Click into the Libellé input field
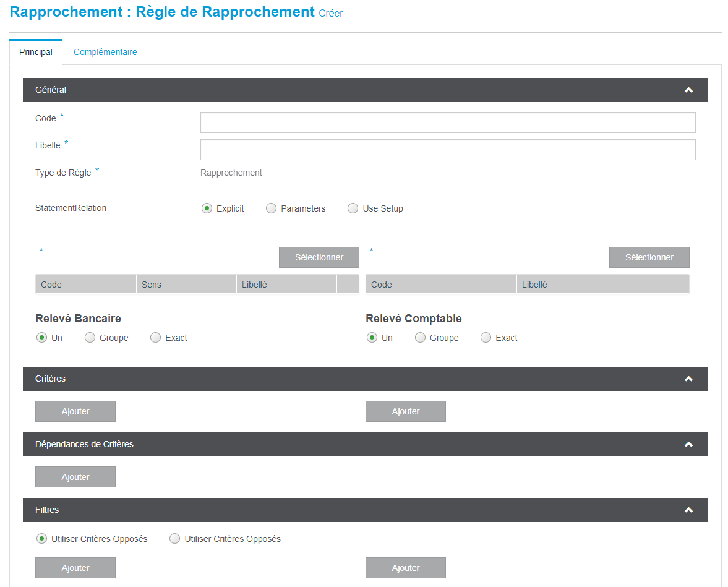The height and width of the screenshot is (587, 728). coord(447,150)
